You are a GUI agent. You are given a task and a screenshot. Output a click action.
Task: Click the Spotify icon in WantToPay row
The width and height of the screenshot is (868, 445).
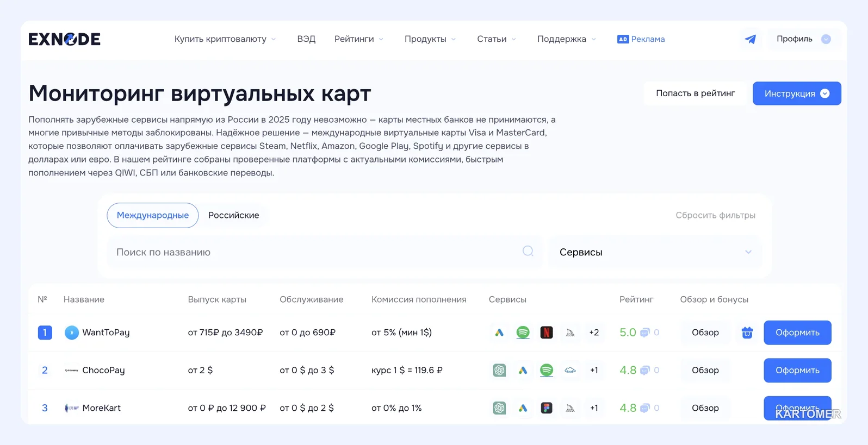tap(523, 333)
